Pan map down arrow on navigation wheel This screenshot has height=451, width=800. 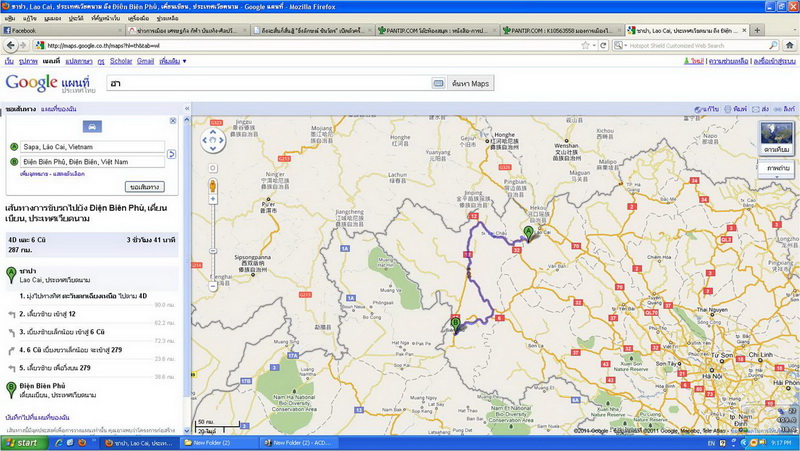213,148
